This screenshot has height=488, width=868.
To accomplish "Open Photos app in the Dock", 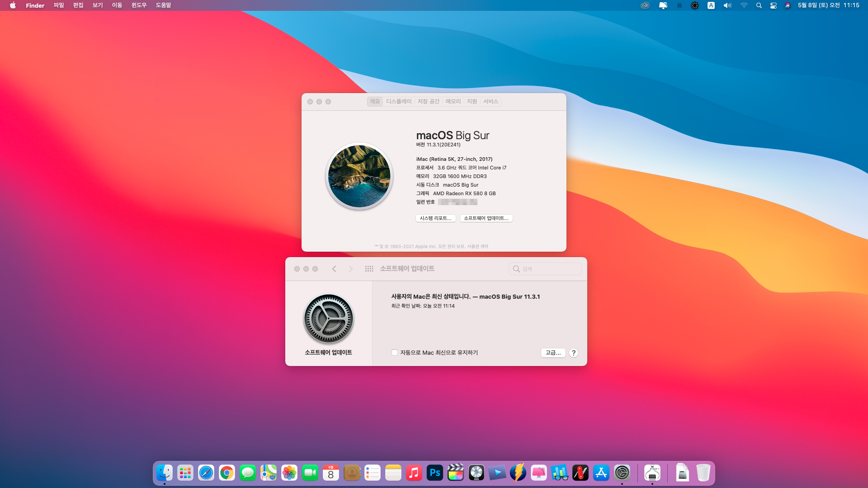I will pos(289,473).
